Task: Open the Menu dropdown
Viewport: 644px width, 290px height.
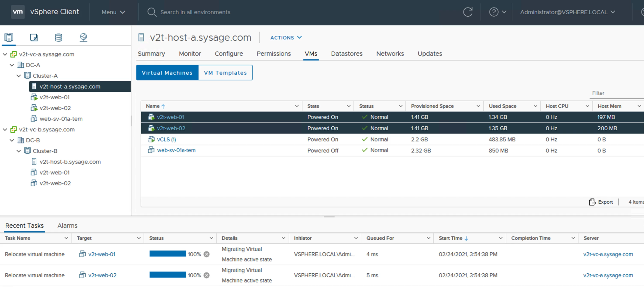Action: pyautogui.click(x=113, y=12)
